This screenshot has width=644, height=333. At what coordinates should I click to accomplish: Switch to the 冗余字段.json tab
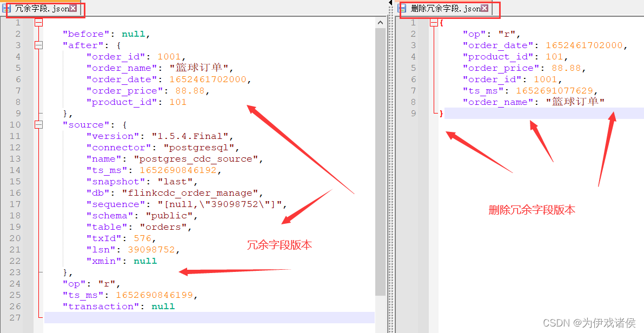pyautogui.click(x=42, y=9)
